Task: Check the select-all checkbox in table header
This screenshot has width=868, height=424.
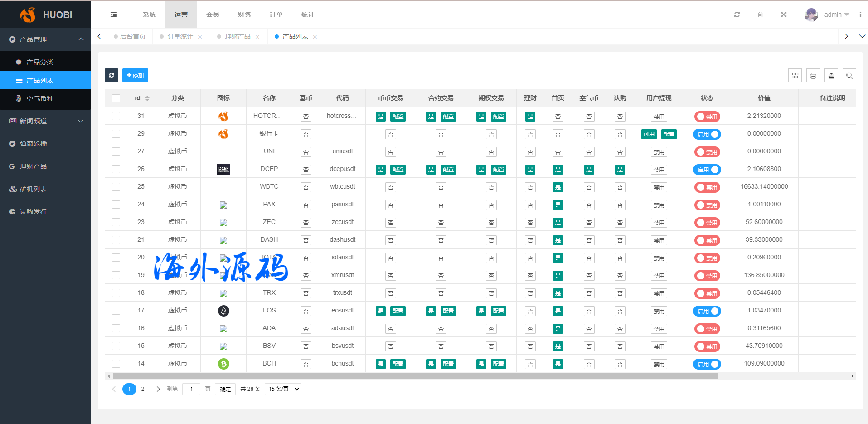Action: coord(116,98)
